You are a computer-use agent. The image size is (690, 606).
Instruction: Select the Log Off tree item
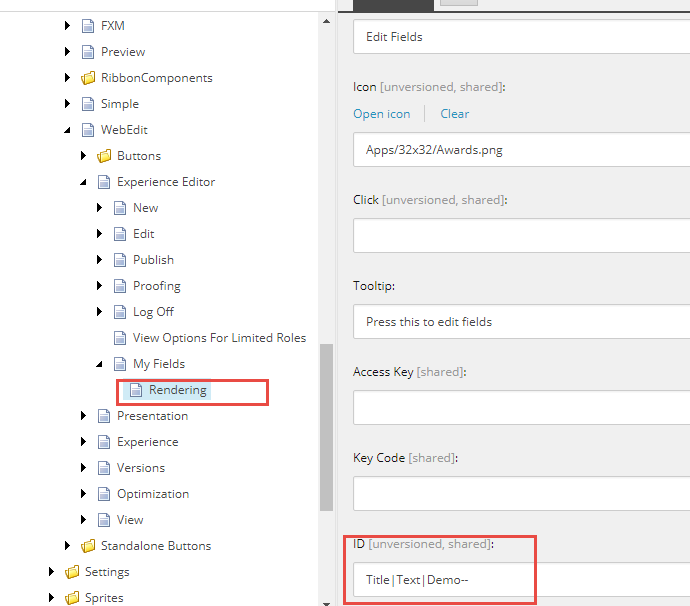pos(153,312)
